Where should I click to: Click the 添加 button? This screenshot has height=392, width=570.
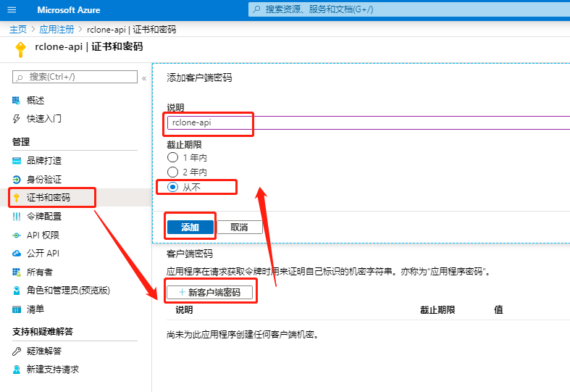coord(190,228)
